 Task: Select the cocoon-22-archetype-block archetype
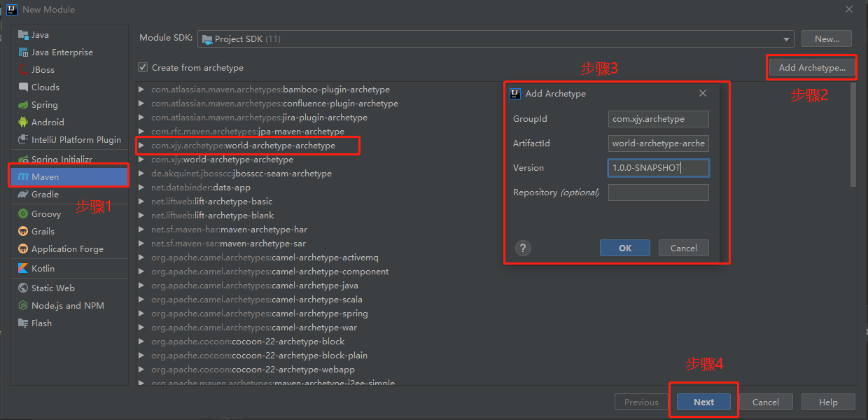pos(248,342)
